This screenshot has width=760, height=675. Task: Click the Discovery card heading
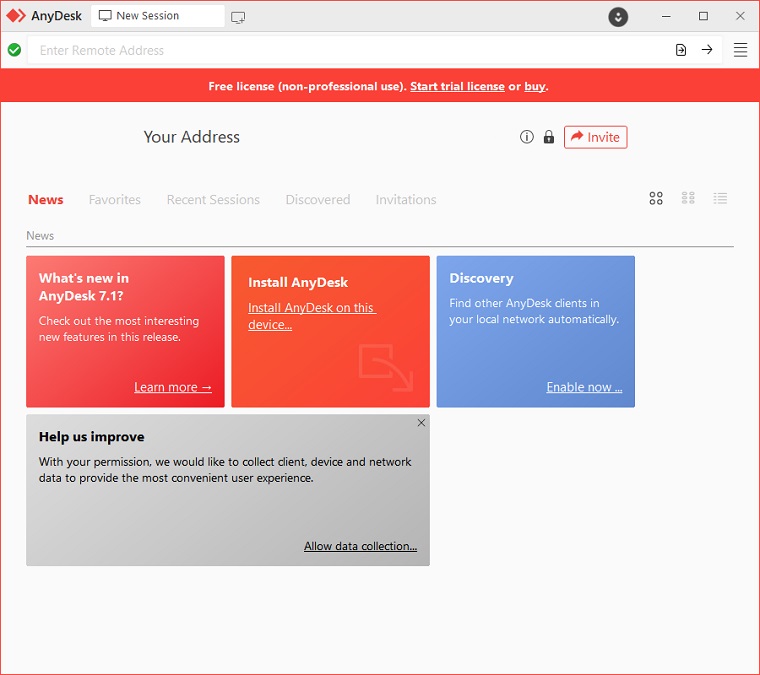(481, 278)
